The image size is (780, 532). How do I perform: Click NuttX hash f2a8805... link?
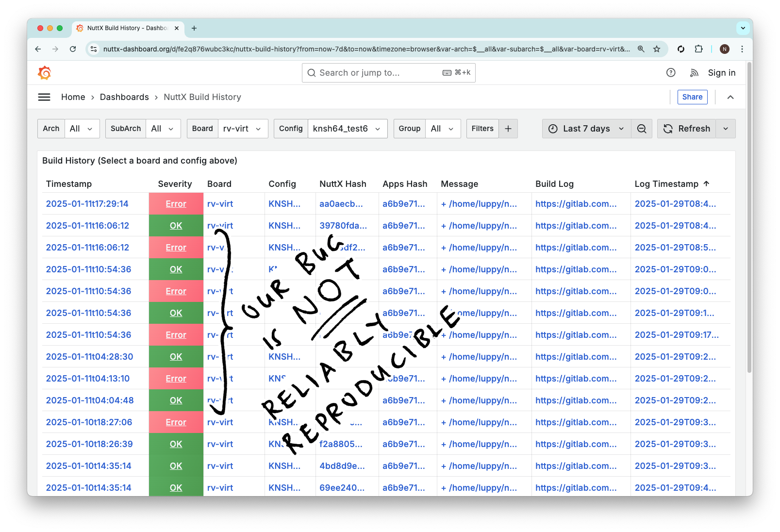pos(341,444)
